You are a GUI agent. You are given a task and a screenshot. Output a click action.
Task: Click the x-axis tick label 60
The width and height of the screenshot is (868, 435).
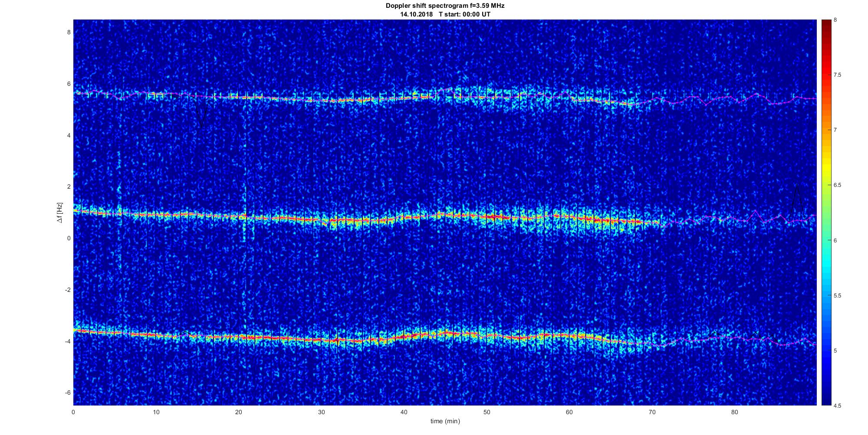point(569,412)
